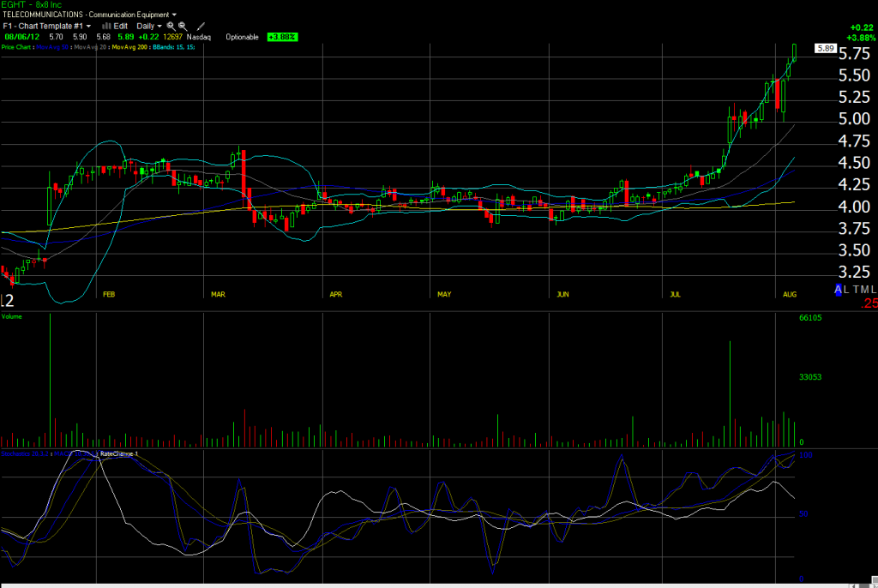This screenshot has height=588, width=878.
Task: Expand the Communication Equipment industry dropdown
Action: [133, 15]
